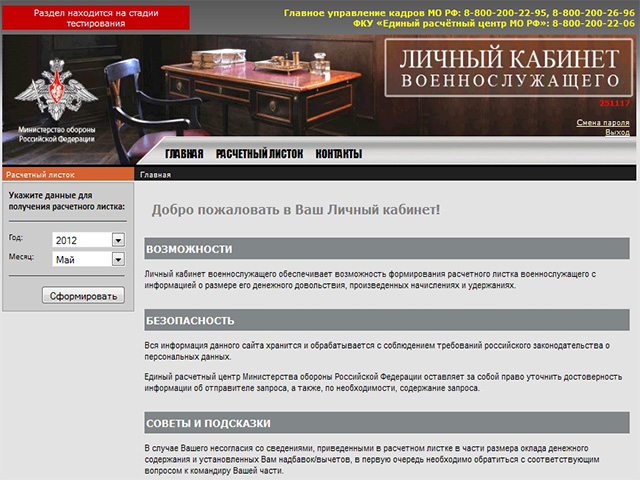Expand the Месяц dropdown arrow
This screenshot has width=640, height=480.
click(118, 259)
